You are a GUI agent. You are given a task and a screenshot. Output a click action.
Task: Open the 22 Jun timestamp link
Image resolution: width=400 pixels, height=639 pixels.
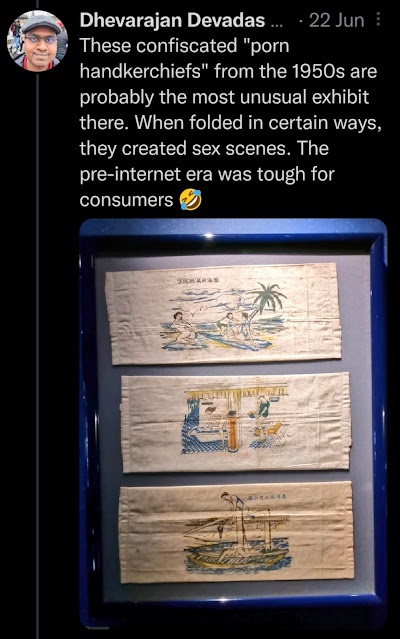coord(336,20)
